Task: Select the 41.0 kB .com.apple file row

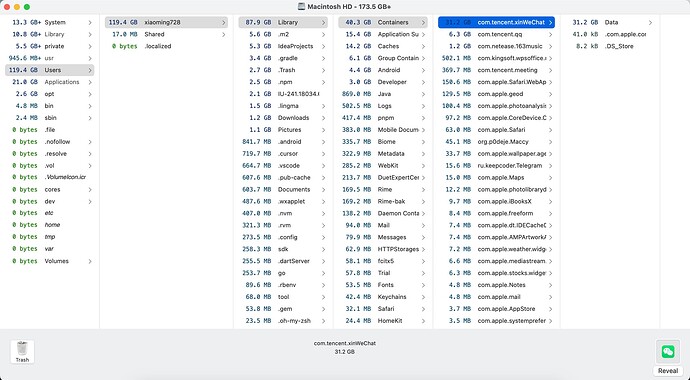Action: click(x=610, y=34)
